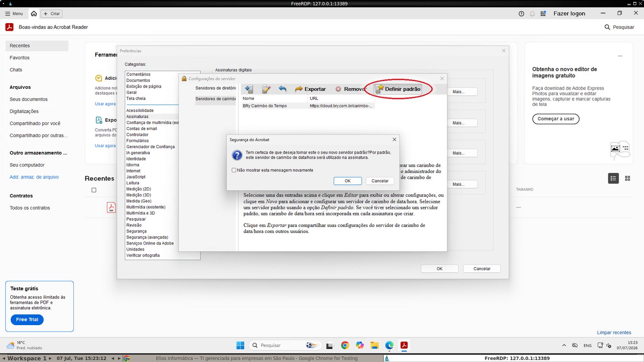Screen dimensions: 644x362
Task: Click the Definir padrão star button
Action: [x=398, y=89]
